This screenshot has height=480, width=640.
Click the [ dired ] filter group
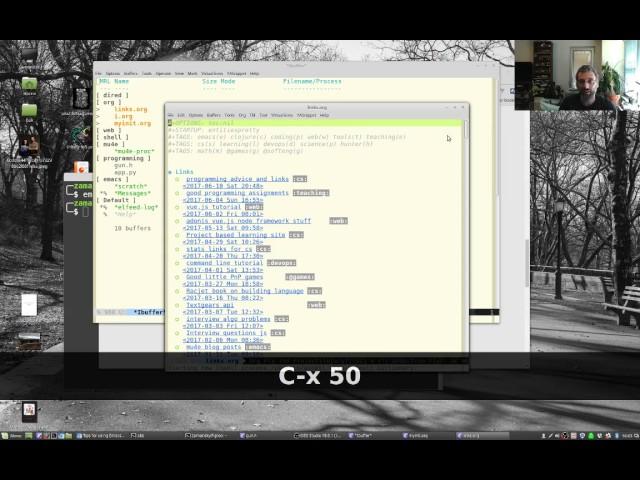[x=113, y=95]
